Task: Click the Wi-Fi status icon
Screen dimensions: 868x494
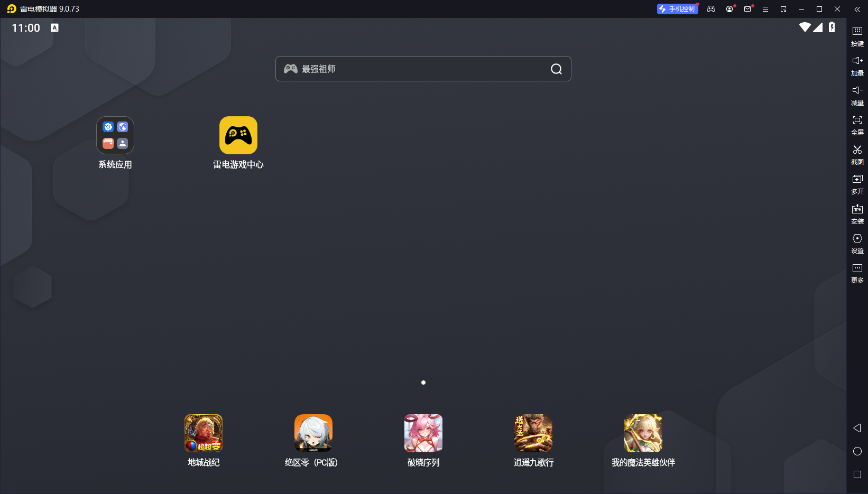Action: tap(805, 27)
